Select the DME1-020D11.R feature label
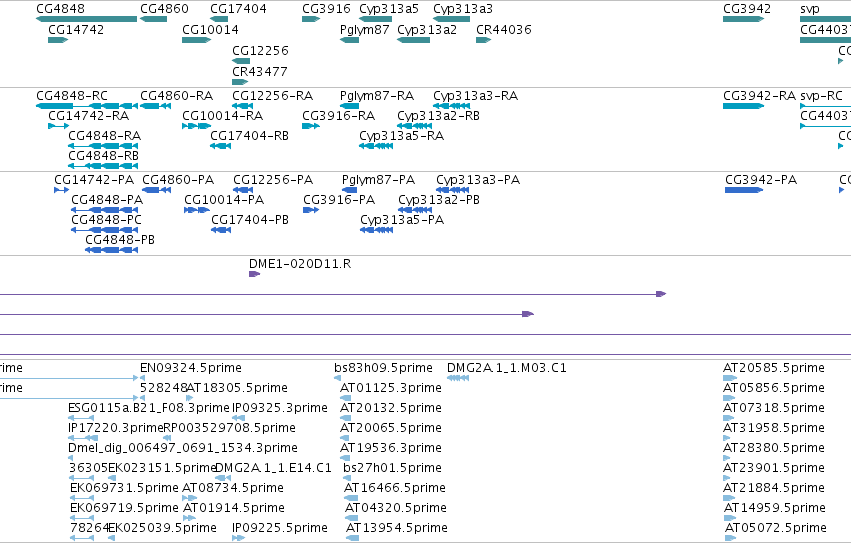 coord(300,264)
